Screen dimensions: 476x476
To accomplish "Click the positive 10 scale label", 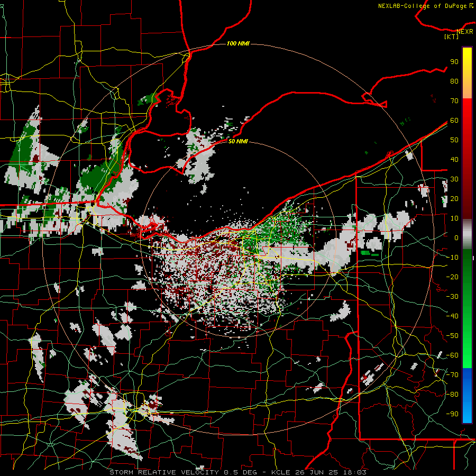I will [454, 218].
